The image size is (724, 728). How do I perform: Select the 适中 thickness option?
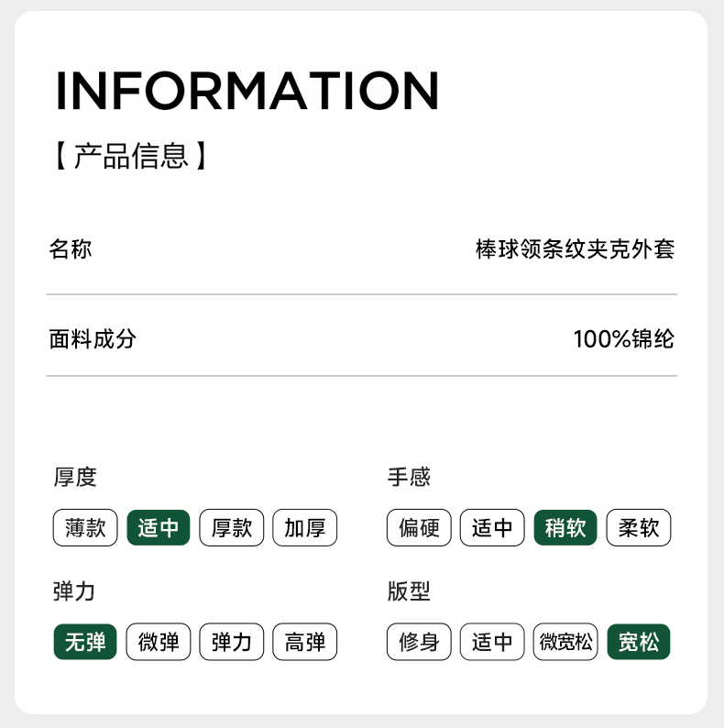pyautogui.click(x=159, y=528)
